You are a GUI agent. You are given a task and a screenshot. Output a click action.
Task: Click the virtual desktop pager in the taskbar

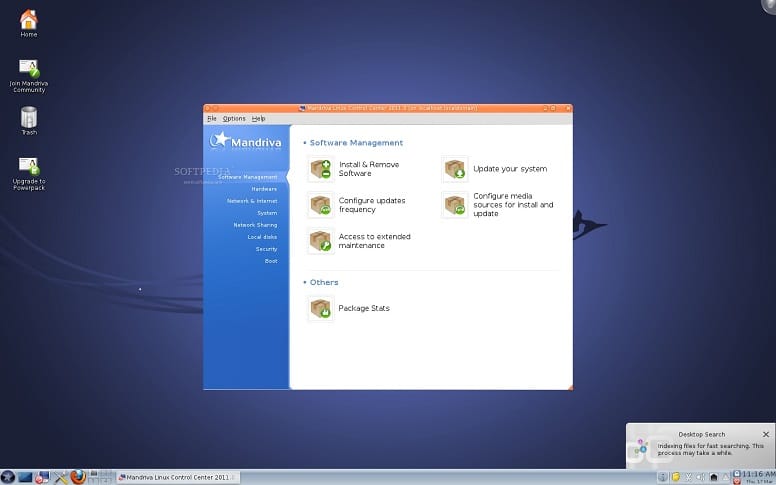100,477
